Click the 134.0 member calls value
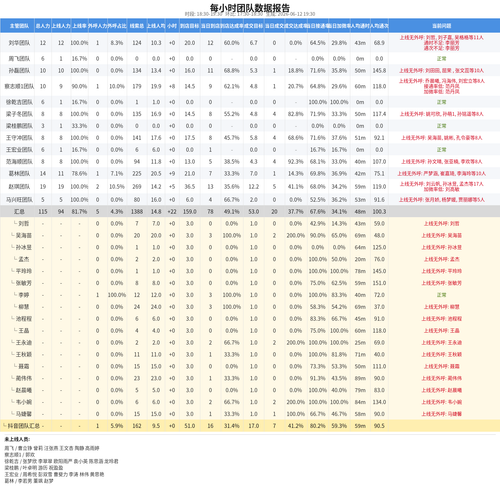 tap(379, 402)
